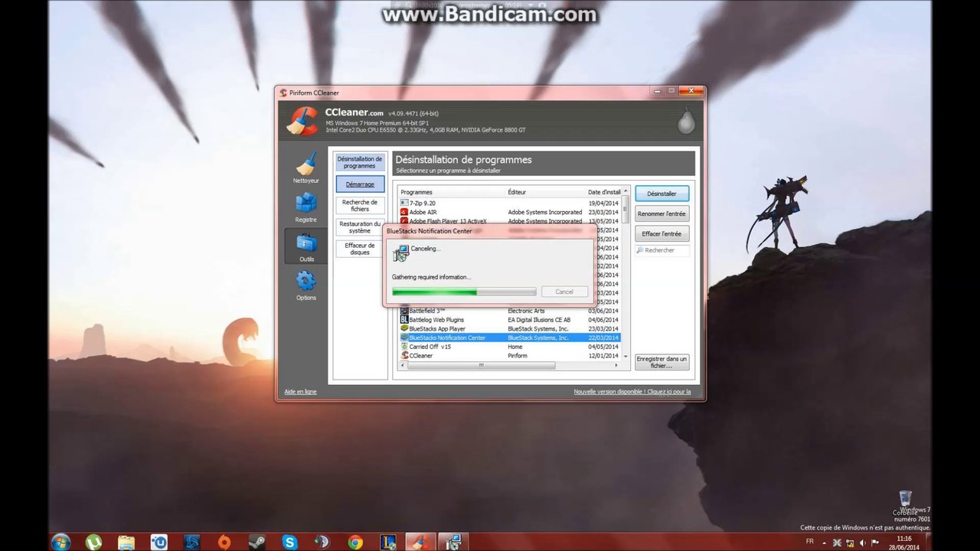Open Steam from the taskbar
Screen dimensions: 980x551
click(257, 542)
